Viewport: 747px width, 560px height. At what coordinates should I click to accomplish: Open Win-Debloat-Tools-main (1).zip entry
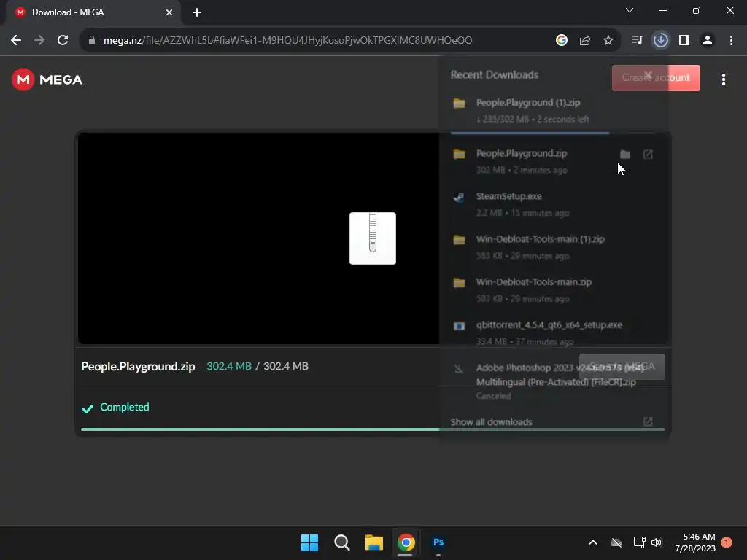pos(553,247)
